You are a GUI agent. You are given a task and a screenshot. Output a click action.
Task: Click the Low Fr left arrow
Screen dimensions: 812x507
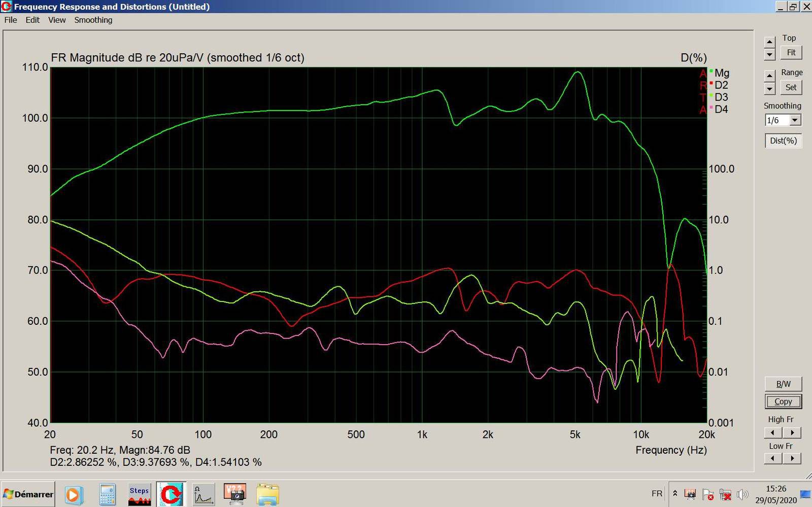coord(773,458)
